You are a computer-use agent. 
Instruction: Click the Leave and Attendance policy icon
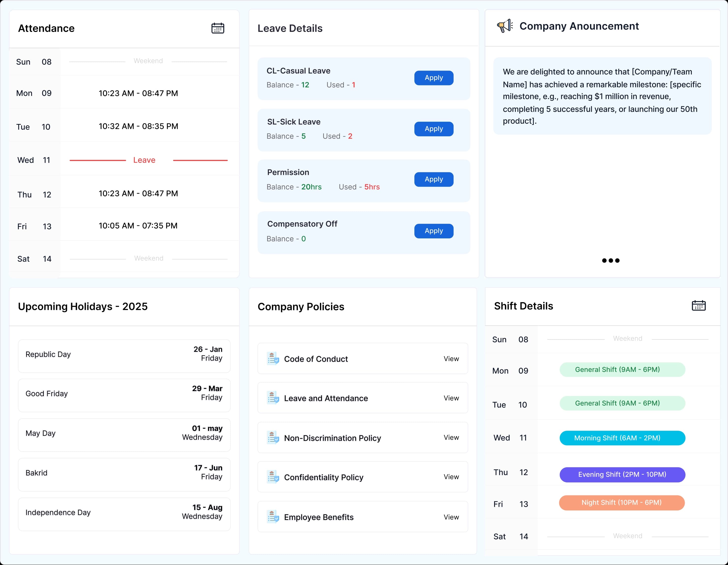pyautogui.click(x=273, y=398)
